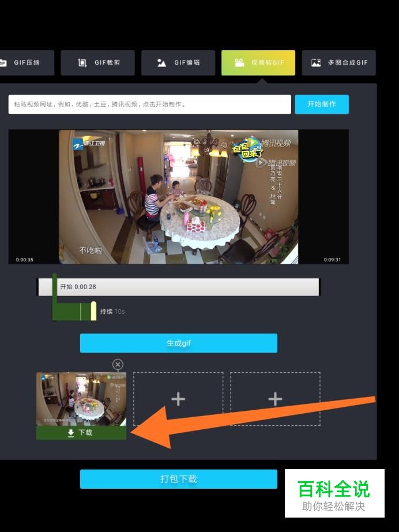The image size is (399, 532).
Task: Click the picture icon in 多图合成GIF
Action: click(x=316, y=63)
